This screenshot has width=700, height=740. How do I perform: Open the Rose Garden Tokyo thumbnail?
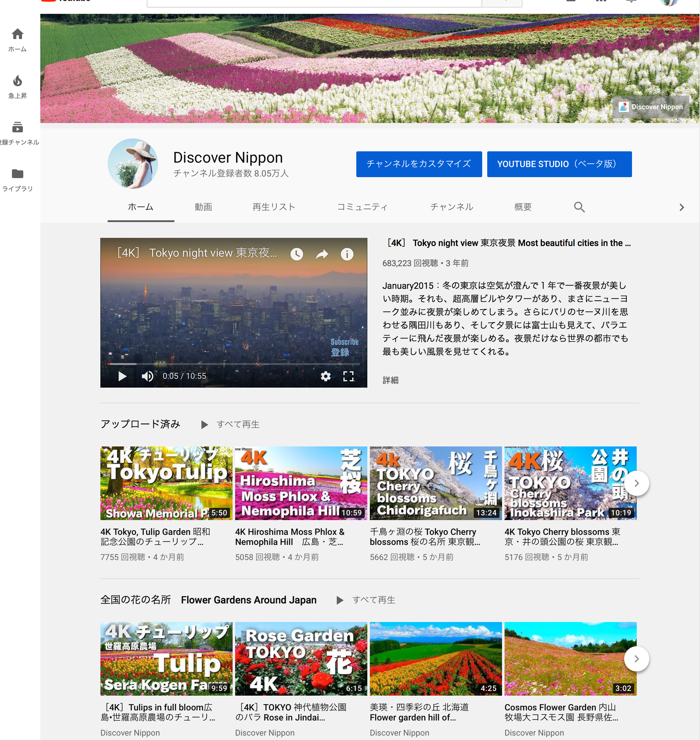tap(301, 659)
